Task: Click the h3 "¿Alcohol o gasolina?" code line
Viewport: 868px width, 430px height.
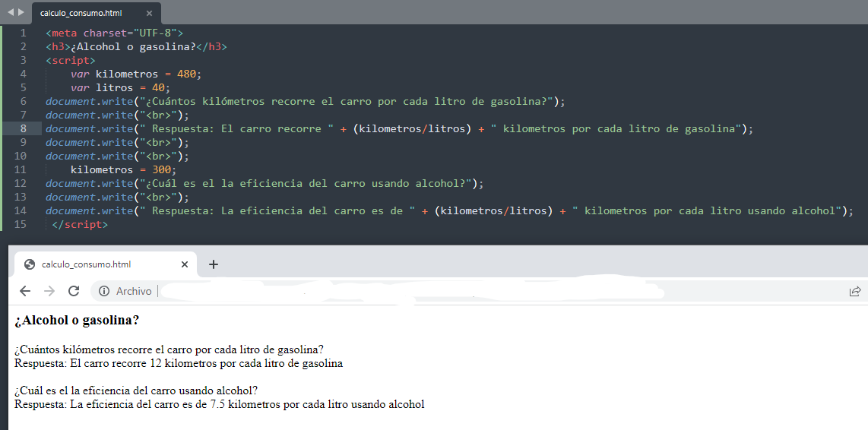Action: pyautogui.click(x=136, y=46)
